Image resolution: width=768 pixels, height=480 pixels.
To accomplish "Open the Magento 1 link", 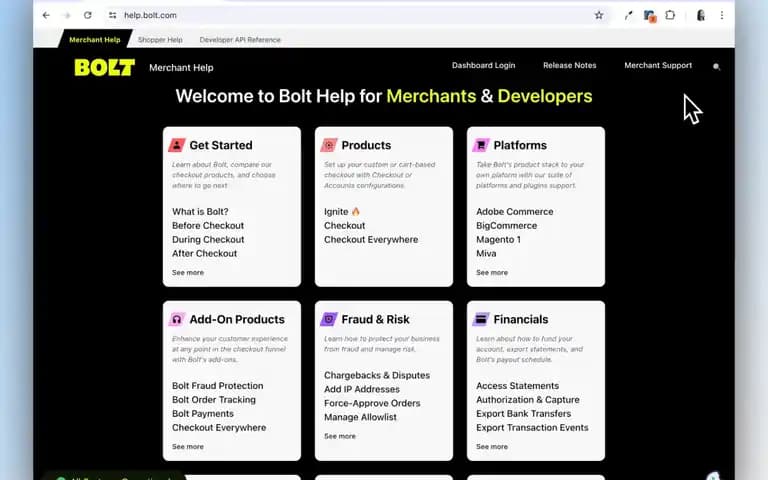I will click(498, 240).
